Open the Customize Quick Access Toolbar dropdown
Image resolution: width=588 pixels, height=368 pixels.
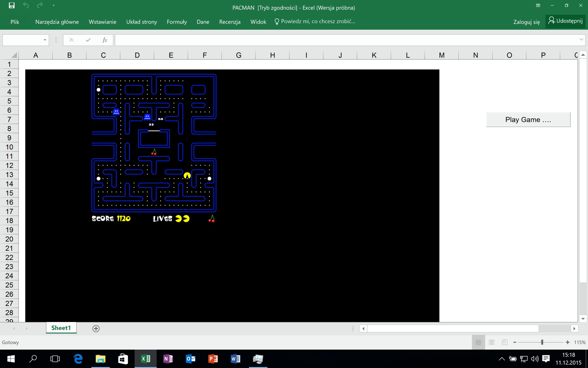54,5
